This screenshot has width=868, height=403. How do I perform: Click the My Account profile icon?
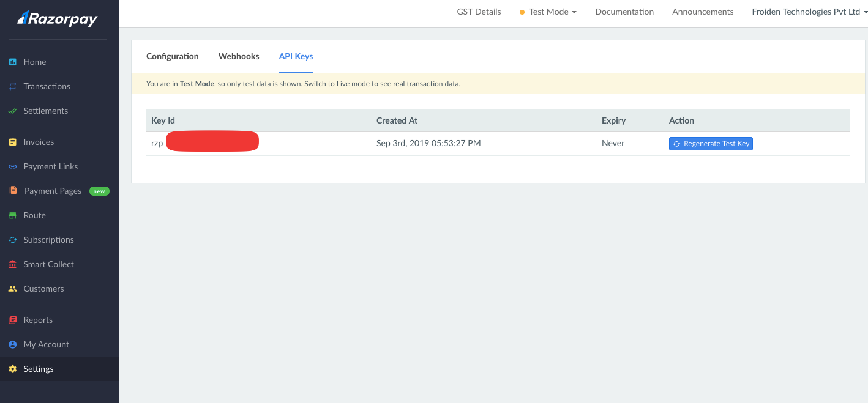click(12, 344)
